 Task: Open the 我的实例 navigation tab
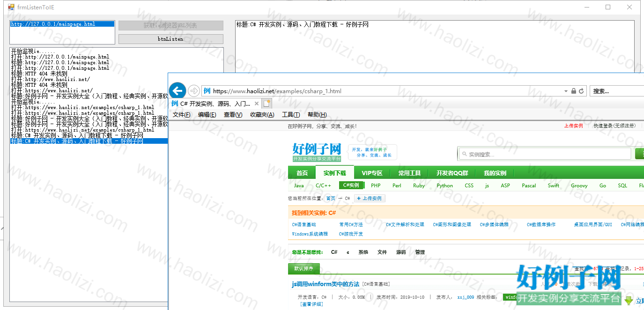(x=495, y=173)
